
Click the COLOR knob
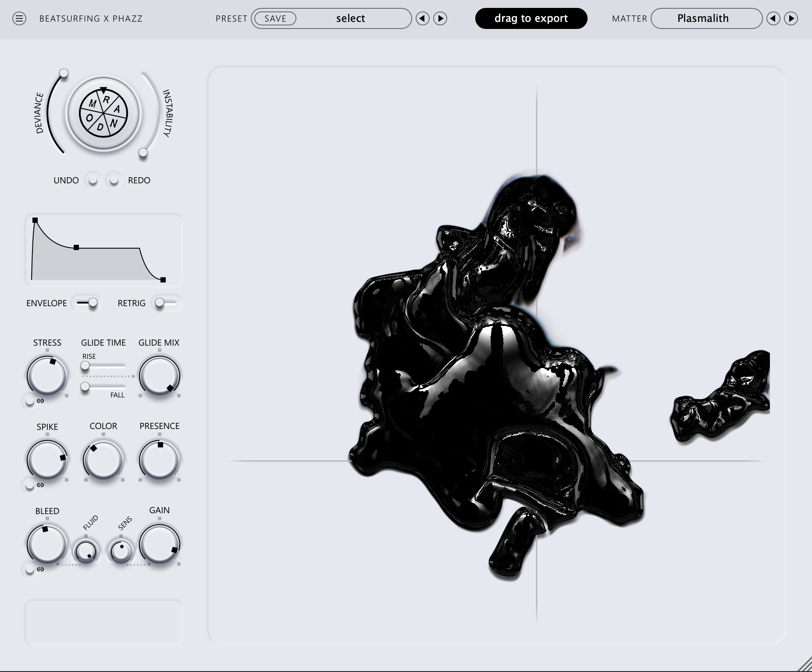click(x=103, y=460)
